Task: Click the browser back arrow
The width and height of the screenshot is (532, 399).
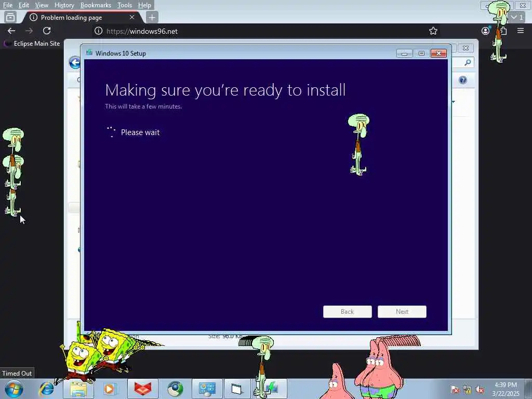Action: tap(11, 31)
